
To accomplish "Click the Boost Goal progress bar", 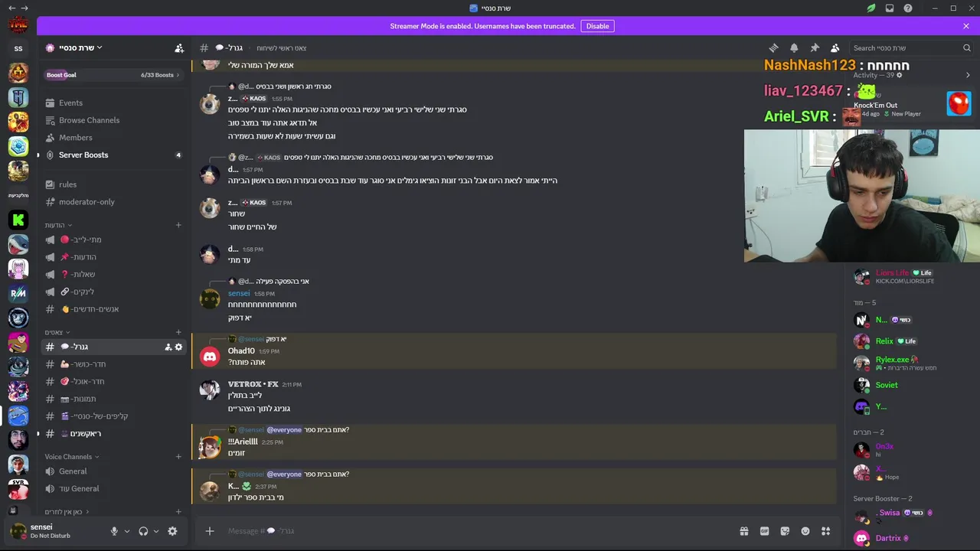I will tap(113, 75).
